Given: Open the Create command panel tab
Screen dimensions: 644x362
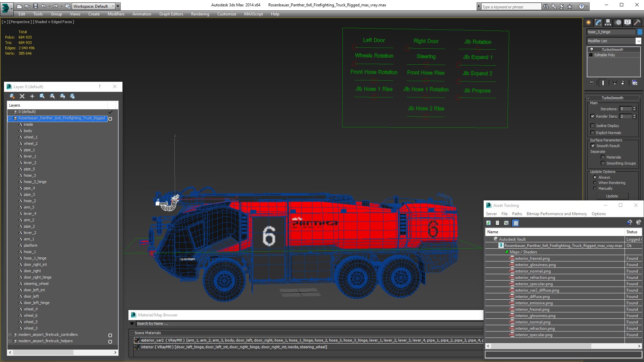Looking at the screenshot, I should [589, 22].
